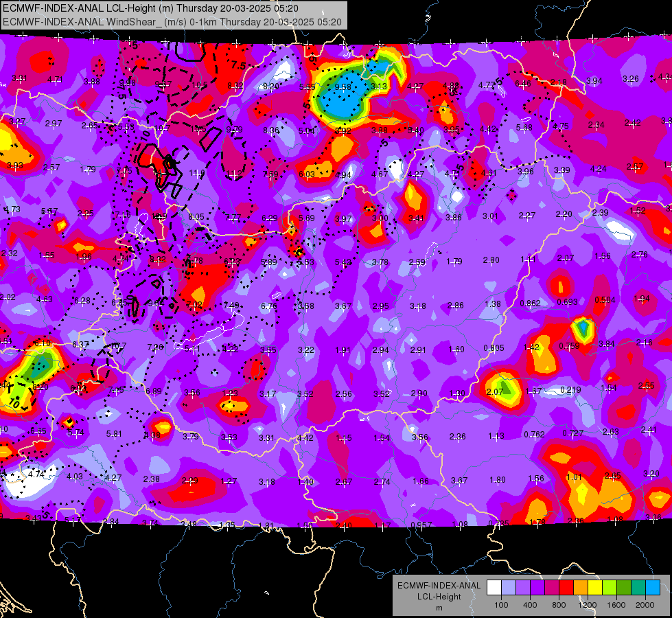Click the legend tick label 1200

587,605
